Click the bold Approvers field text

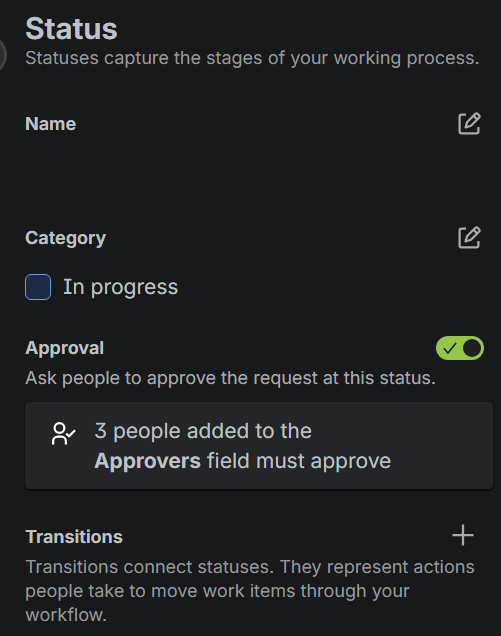click(147, 461)
